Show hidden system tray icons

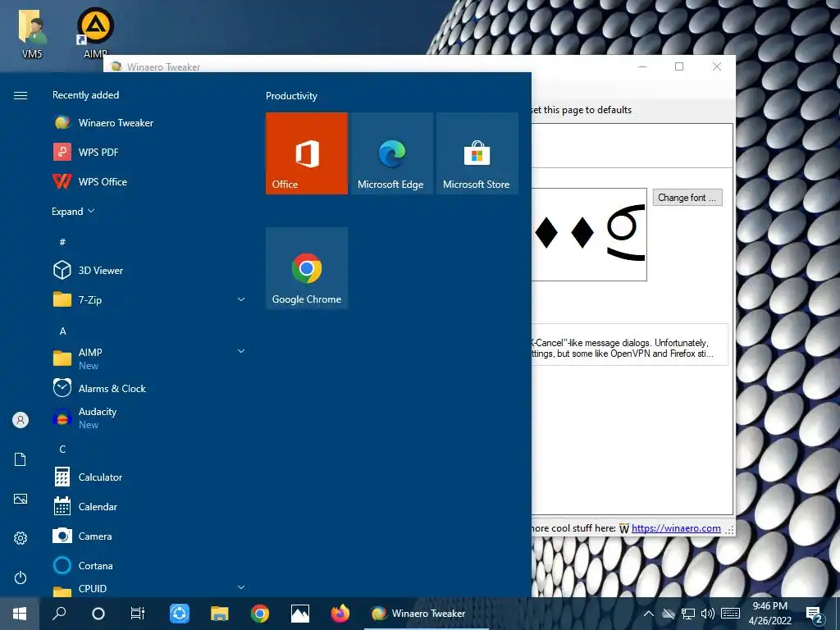(648, 614)
